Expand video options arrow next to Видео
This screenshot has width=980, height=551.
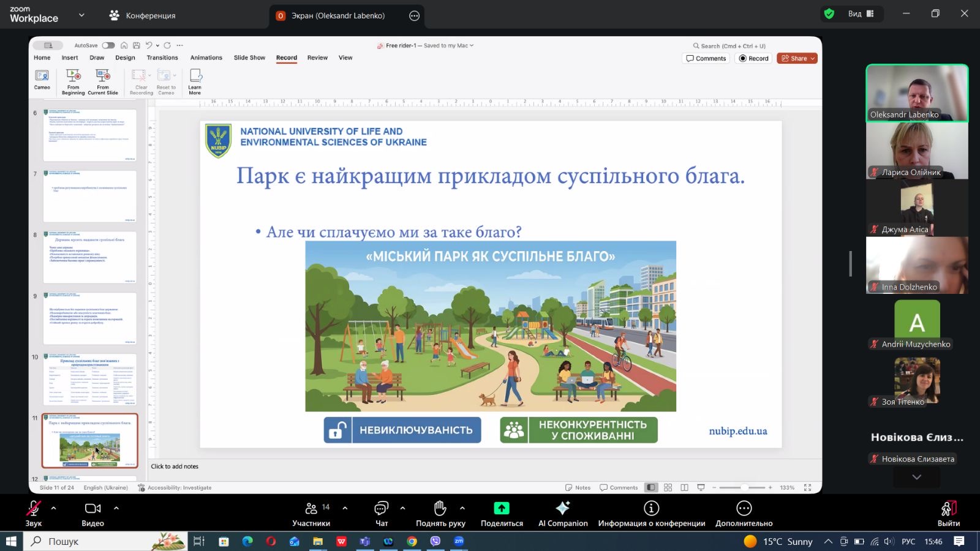point(116,508)
